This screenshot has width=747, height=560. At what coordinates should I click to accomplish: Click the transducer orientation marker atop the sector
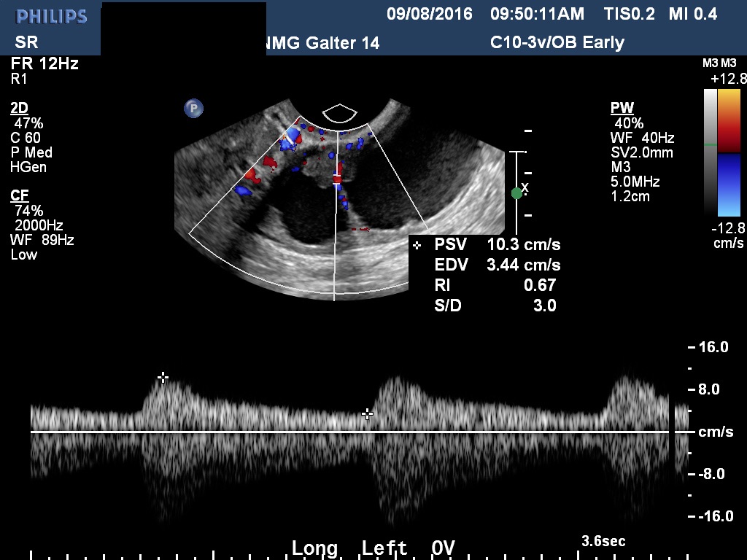coord(339,113)
